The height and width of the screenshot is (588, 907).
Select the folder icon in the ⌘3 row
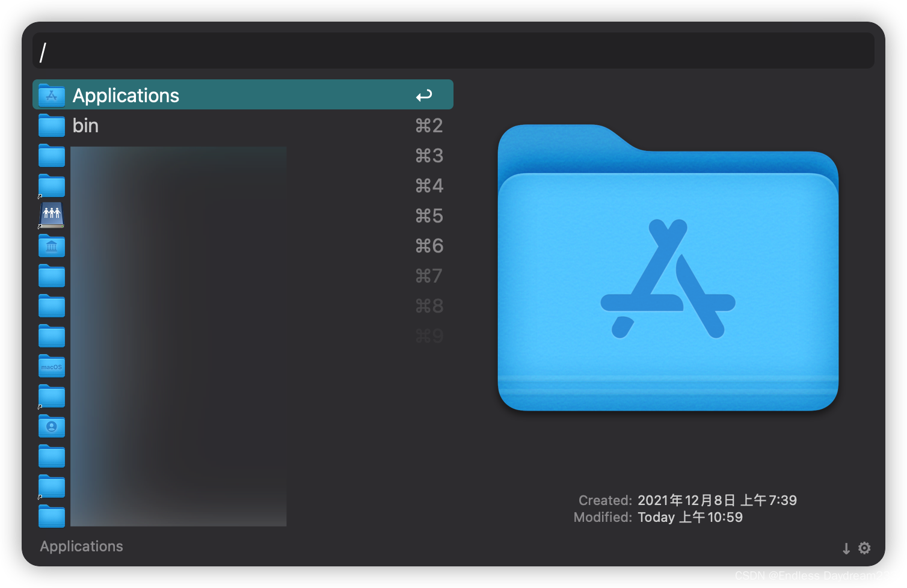point(52,155)
